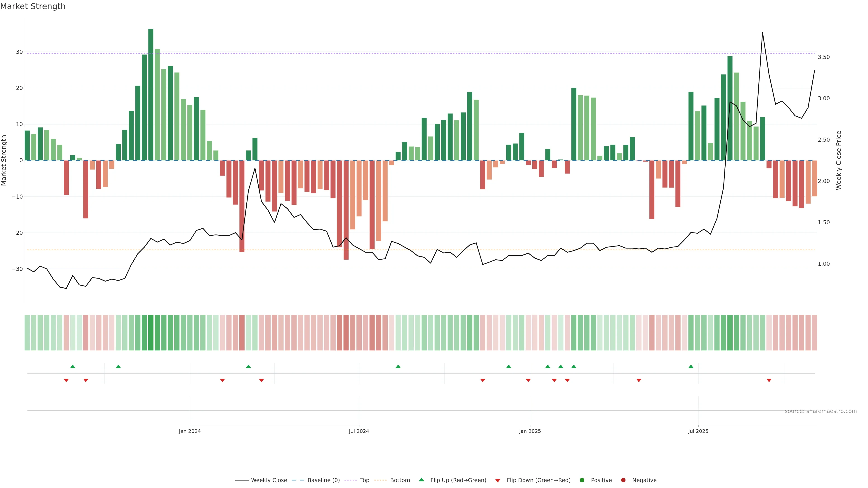
Task: Click the flip-up marker just before Jul 2025
Action: click(x=691, y=366)
